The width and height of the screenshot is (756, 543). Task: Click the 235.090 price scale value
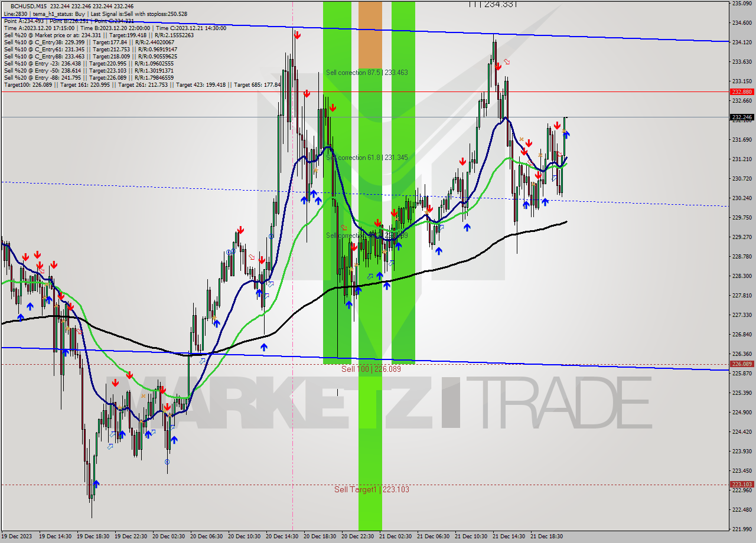(742, 3)
